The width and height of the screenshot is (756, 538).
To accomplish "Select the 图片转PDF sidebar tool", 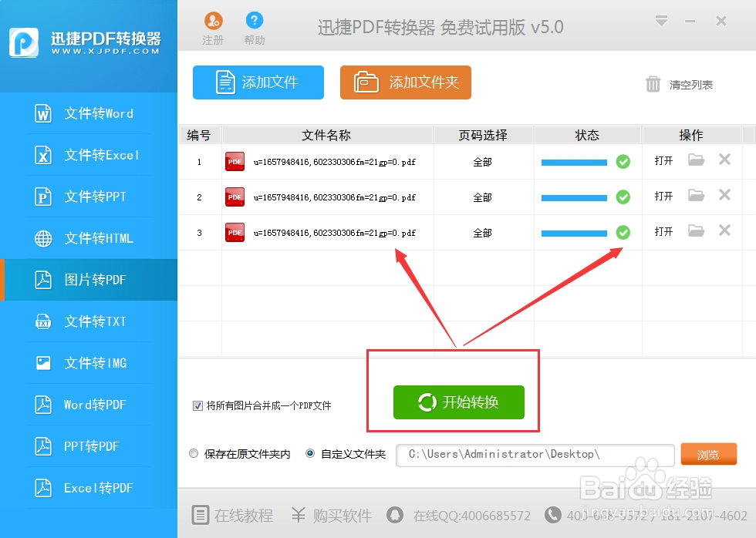I will point(83,280).
